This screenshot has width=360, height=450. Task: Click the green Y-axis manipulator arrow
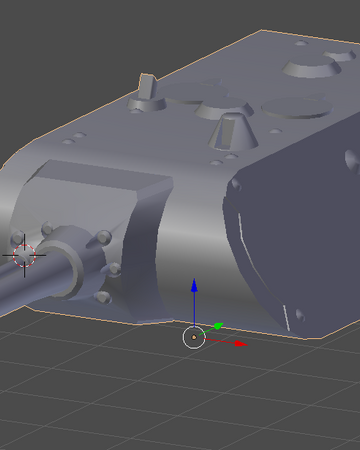218,326
